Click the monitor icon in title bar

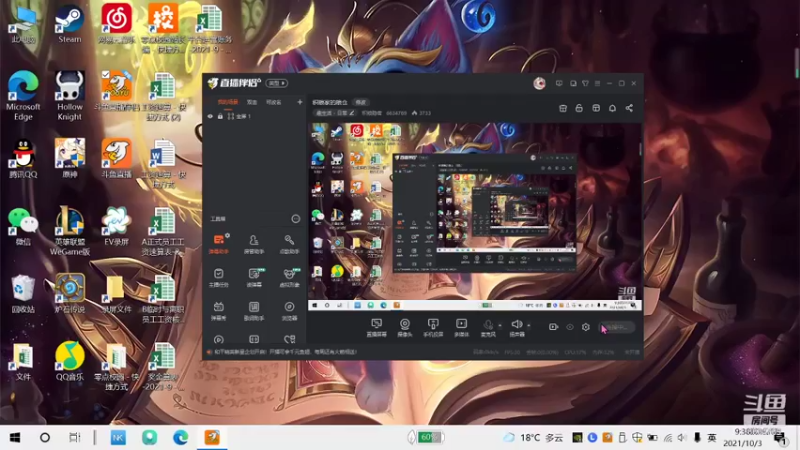point(559,83)
